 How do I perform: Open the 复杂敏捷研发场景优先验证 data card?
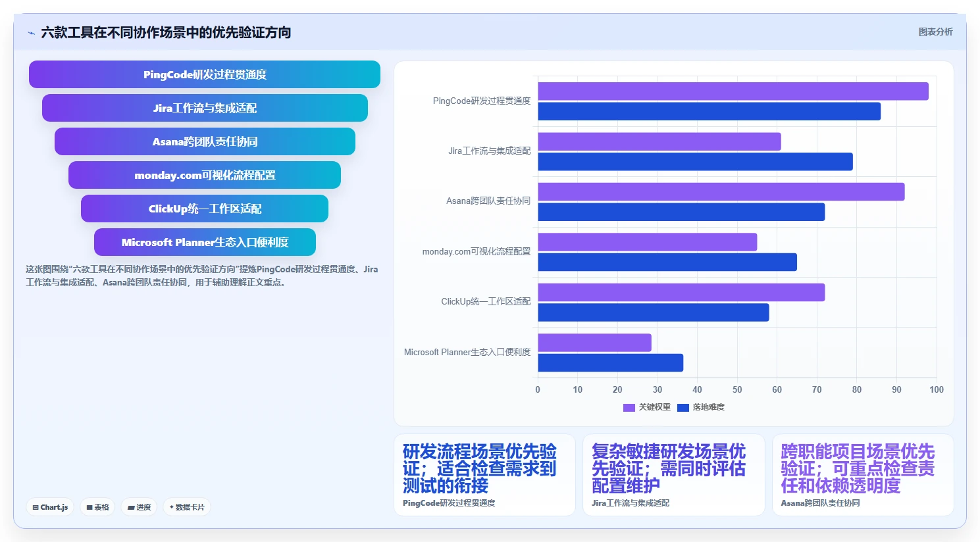coord(674,475)
